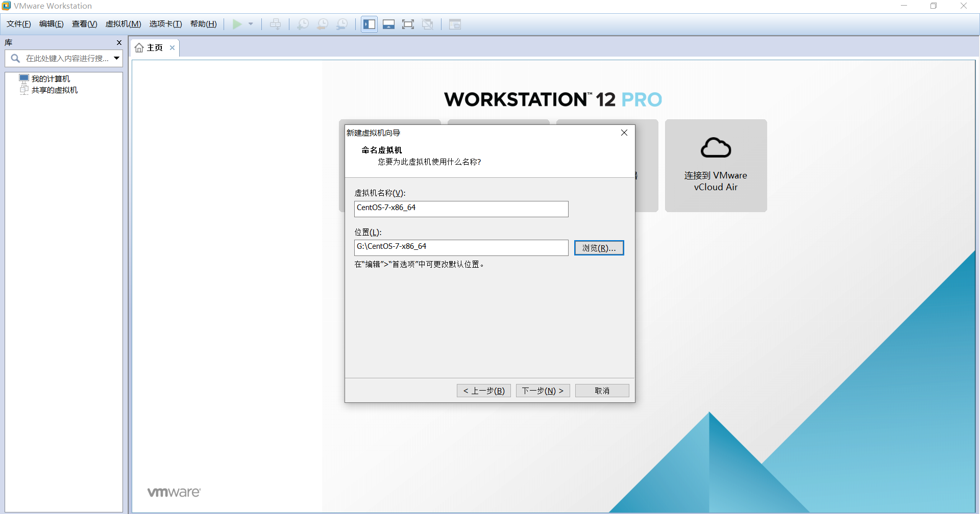Open the 文件(F) menu
The width and height of the screenshot is (980, 514).
click(19, 24)
